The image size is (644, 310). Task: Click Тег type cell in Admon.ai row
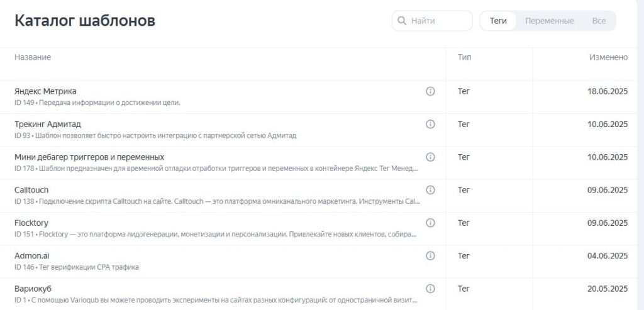[x=464, y=256]
